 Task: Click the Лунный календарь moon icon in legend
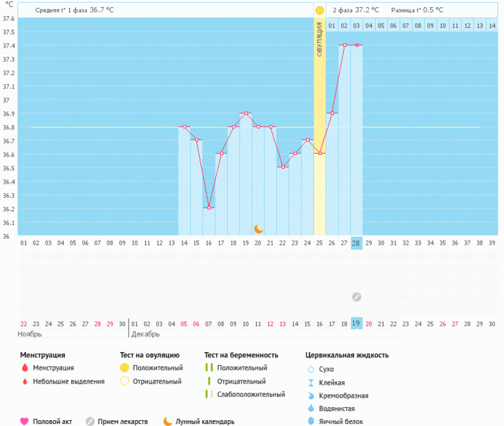tap(168, 421)
